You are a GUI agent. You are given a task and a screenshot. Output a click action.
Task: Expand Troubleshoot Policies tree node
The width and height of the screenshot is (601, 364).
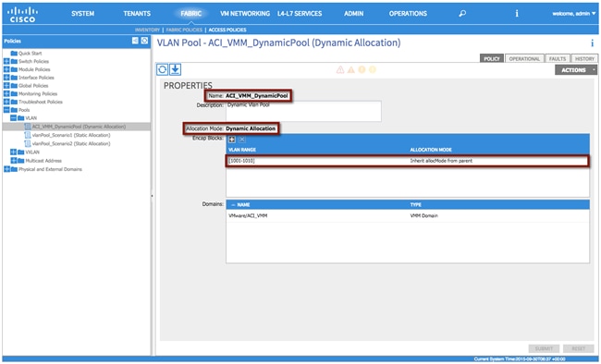click(6, 102)
